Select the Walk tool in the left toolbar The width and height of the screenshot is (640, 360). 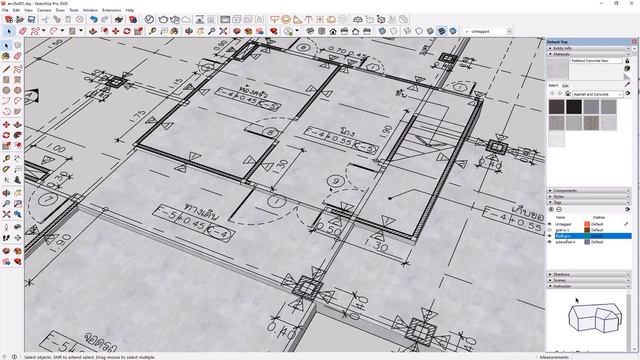pyautogui.click(x=6, y=238)
